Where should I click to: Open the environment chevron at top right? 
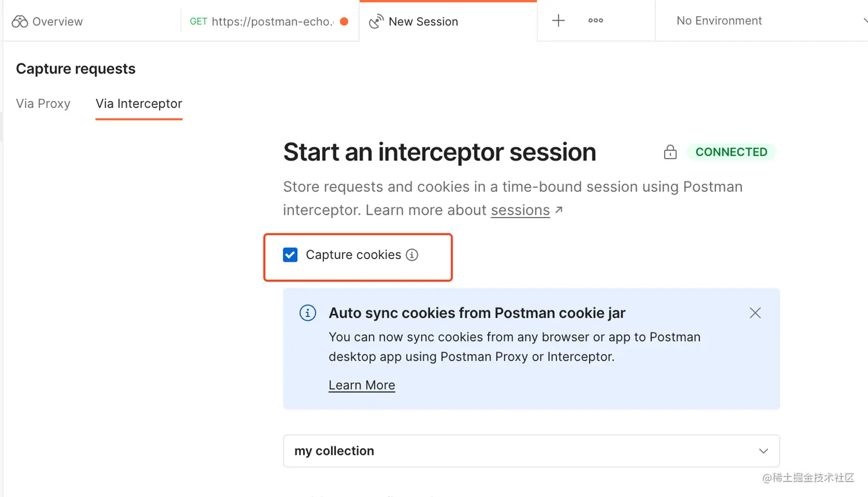tap(865, 21)
